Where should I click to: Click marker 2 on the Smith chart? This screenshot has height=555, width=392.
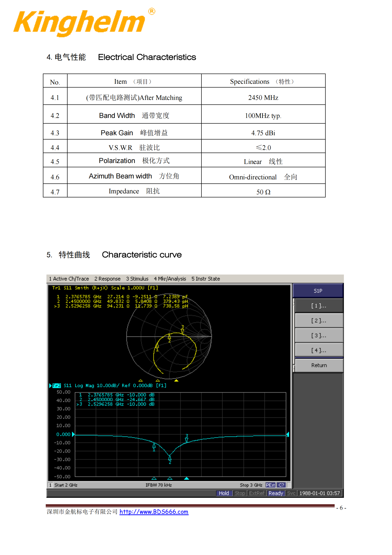[169, 338]
